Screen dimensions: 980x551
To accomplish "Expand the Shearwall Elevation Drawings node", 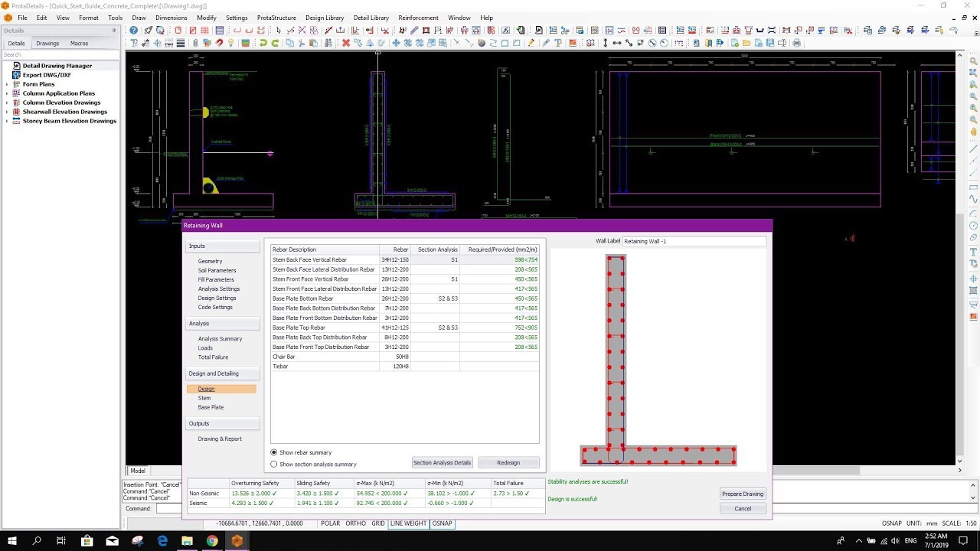I will (8, 112).
